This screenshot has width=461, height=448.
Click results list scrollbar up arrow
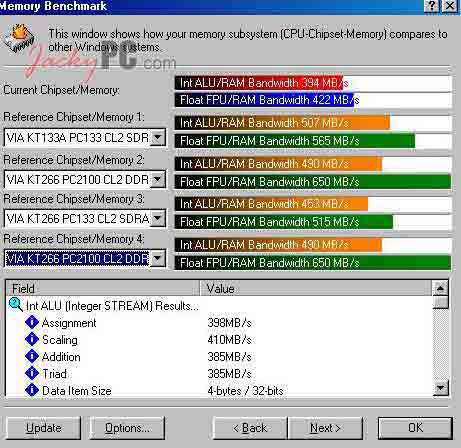pos(440,288)
